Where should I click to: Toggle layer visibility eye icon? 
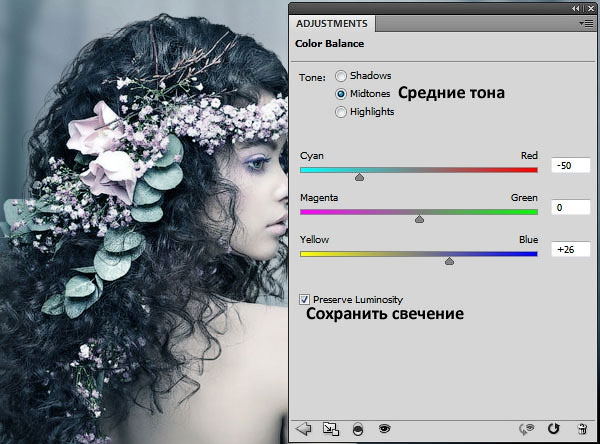tap(384, 428)
